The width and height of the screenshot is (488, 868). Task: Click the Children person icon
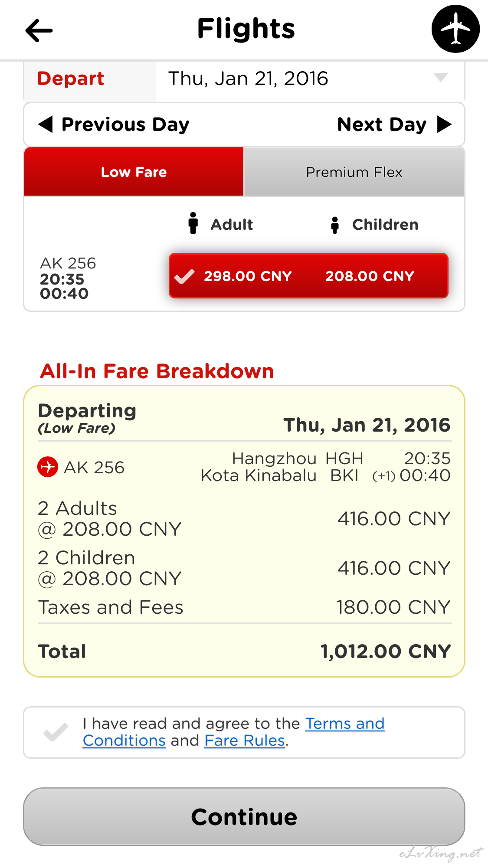pos(334,225)
